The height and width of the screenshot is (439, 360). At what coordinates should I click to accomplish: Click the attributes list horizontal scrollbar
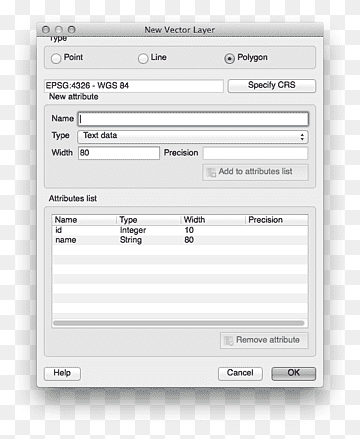click(179, 323)
